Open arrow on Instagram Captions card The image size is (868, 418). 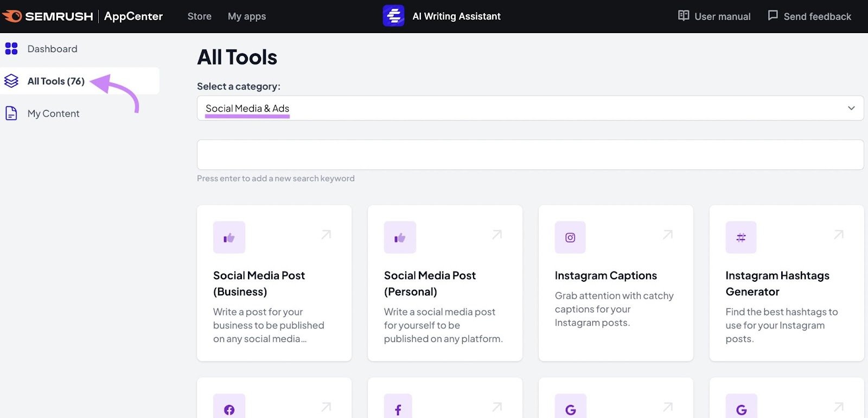point(668,235)
